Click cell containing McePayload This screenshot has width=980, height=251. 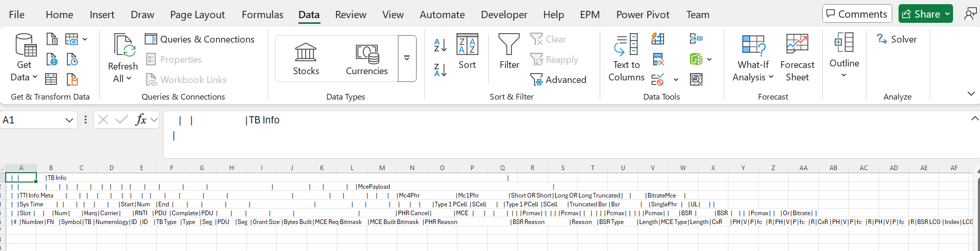[x=374, y=187]
